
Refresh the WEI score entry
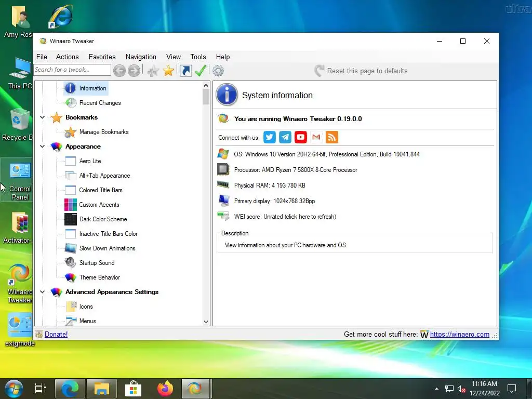(x=285, y=217)
